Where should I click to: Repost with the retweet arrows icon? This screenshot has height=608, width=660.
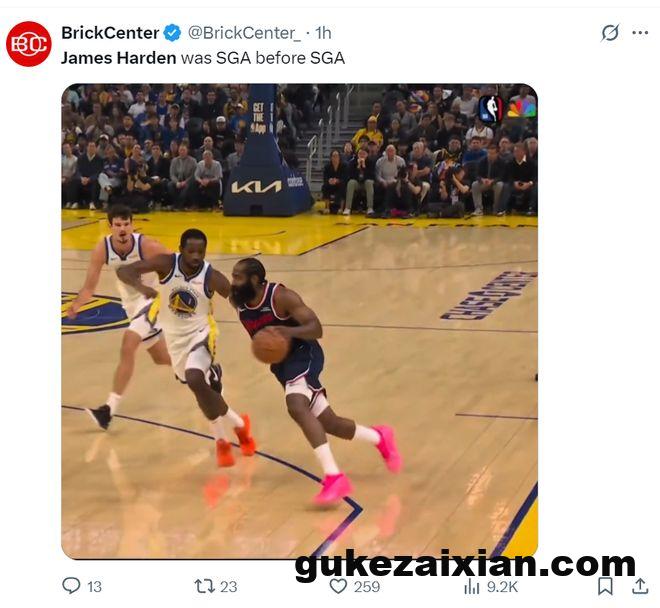(x=205, y=586)
